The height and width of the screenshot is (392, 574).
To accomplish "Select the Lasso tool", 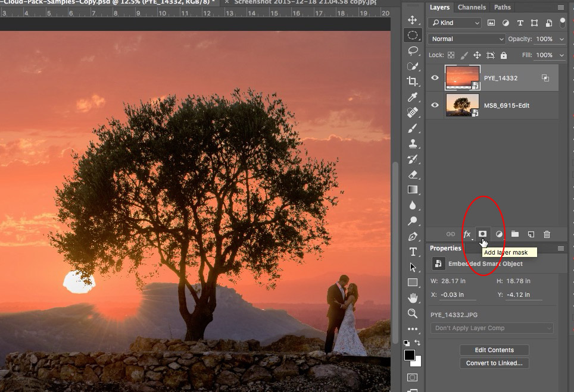I will pyautogui.click(x=413, y=51).
